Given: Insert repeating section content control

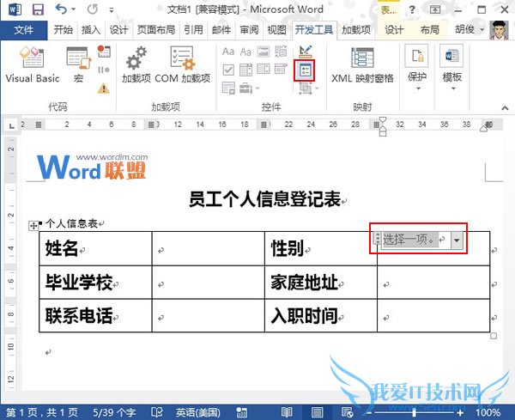Looking at the screenshot, I should [228, 88].
